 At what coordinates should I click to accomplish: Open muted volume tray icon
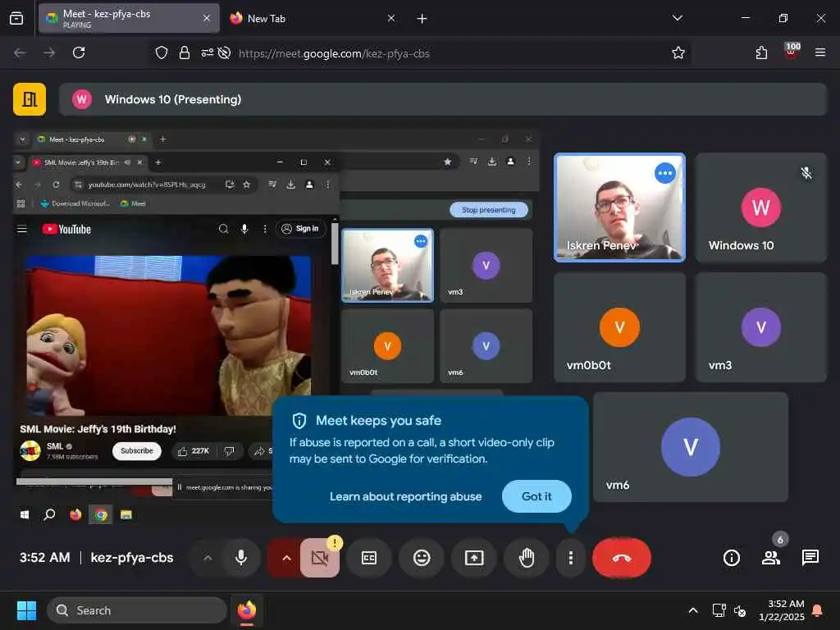tap(740, 610)
